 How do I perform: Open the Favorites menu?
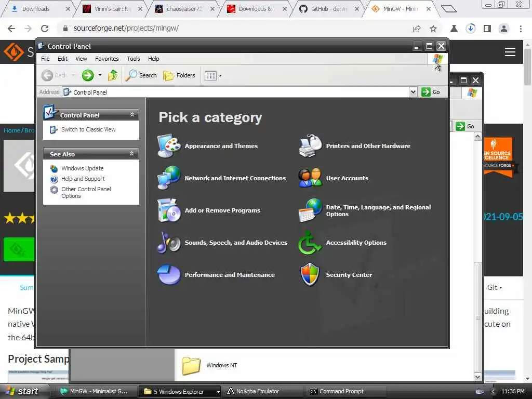point(107,59)
